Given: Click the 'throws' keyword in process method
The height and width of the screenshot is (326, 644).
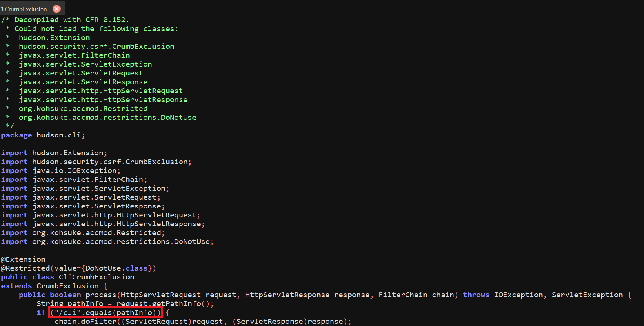Looking at the screenshot, I should pyautogui.click(x=476, y=295).
